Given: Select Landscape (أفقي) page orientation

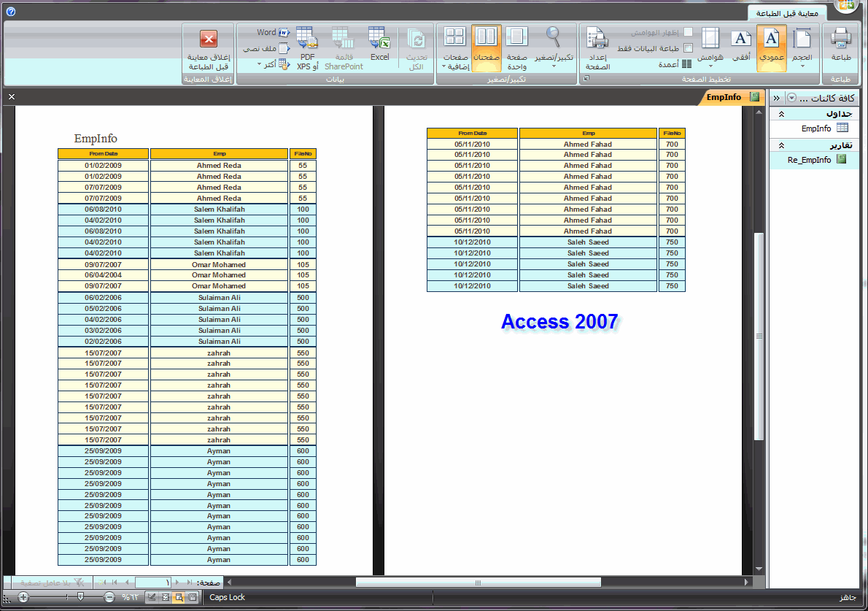Looking at the screenshot, I should pos(740,47).
